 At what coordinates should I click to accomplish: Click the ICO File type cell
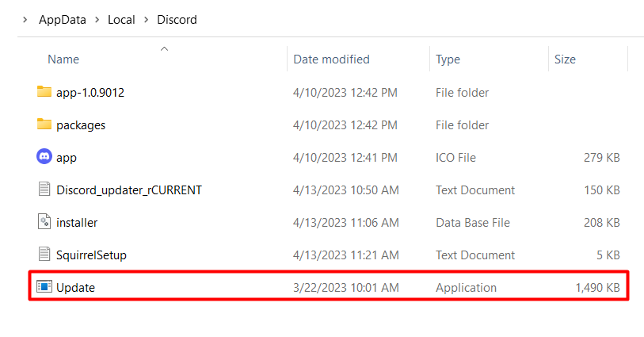[x=456, y=158]
